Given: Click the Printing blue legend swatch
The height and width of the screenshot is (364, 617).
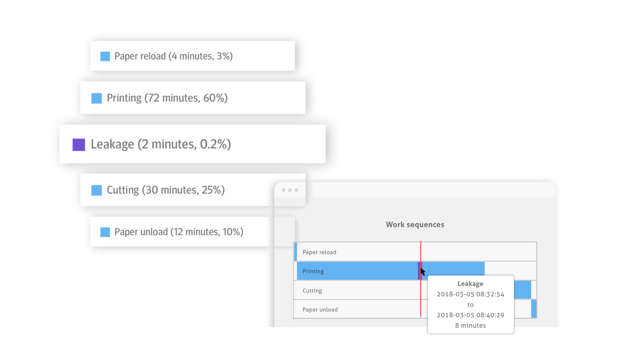Looking at the screenshot, I should click(x=96, y=98).
